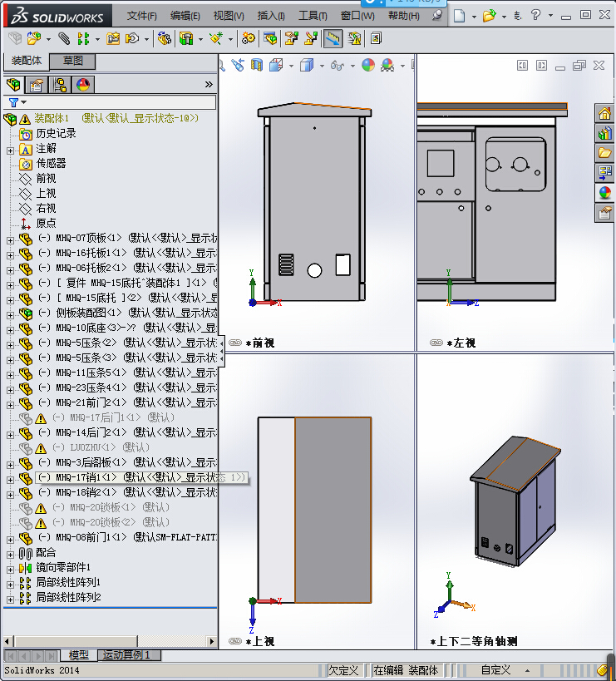Click the right tile-window button in the viewport
The image size is (616, 681).
[541, 66]
